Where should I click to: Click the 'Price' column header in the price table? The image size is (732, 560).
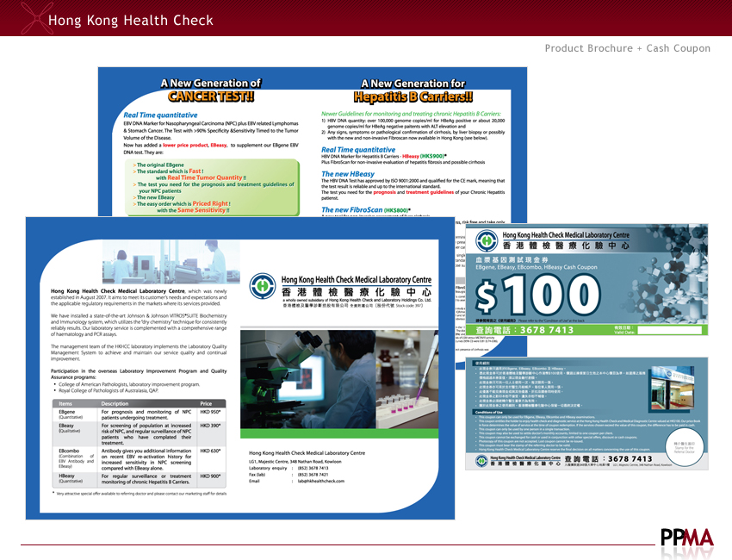pos(206,403)
